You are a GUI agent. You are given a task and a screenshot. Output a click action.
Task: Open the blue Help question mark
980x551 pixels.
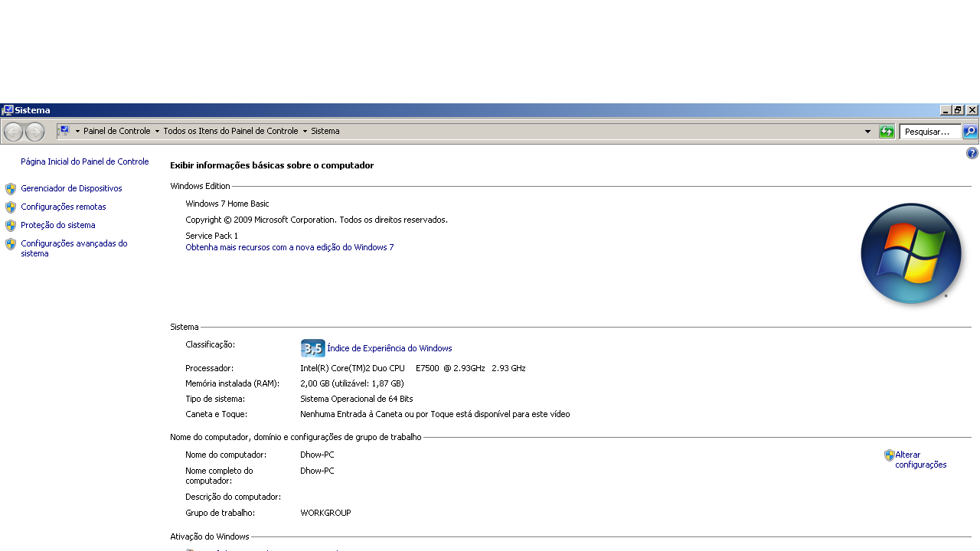(972, 153)
